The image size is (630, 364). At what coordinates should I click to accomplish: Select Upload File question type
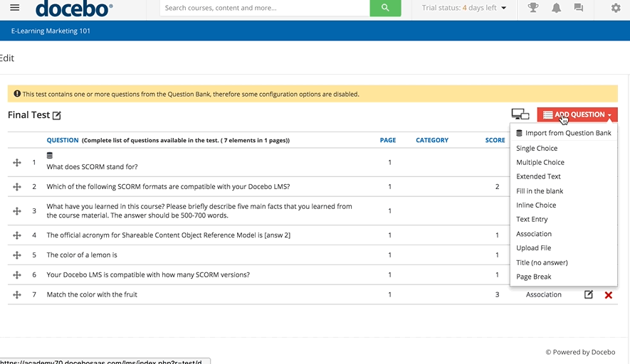tap(534, 248)
